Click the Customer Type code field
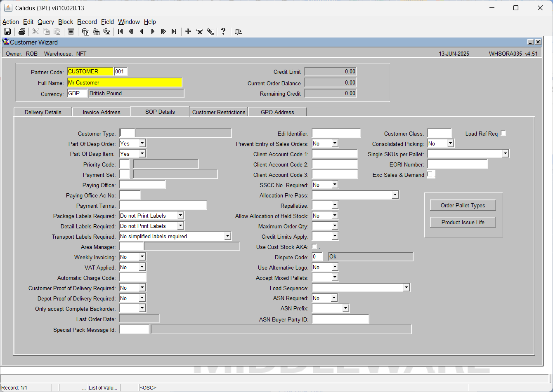This screenshot has height=392, width=553. click(x=127, y=133)
